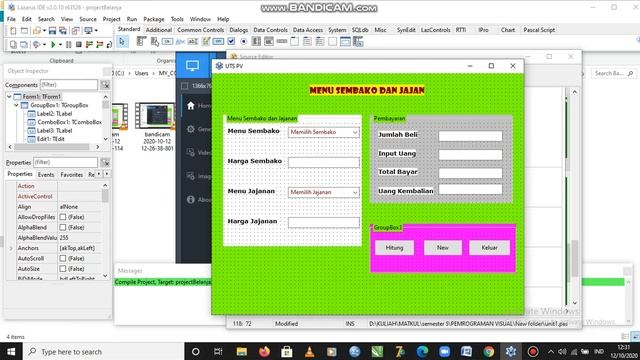This screenshot has height=360, width=640.
Task: Click the Hitung button
Action: 394,248
